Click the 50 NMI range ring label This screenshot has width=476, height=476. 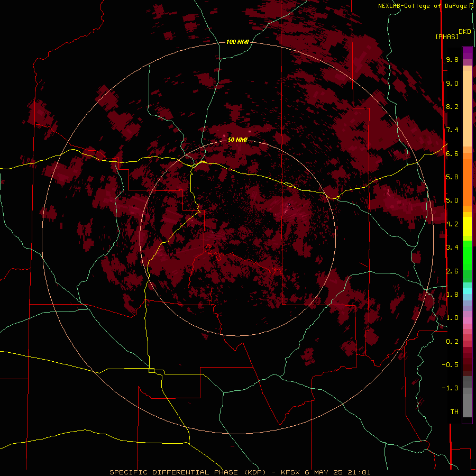point(237,140)
